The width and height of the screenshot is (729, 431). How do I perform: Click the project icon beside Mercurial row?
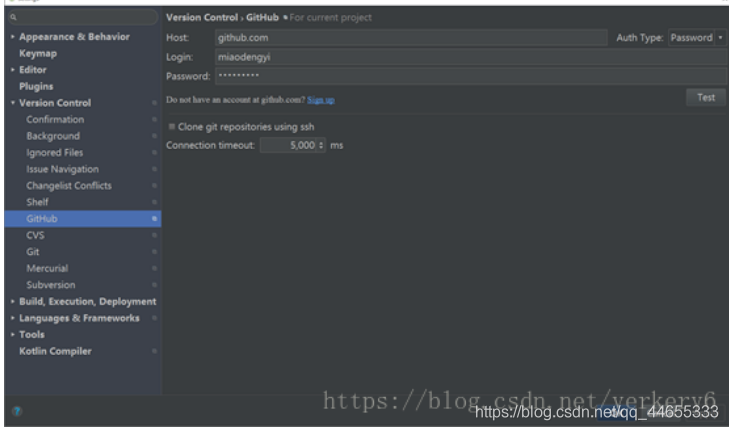pos(154,268)
